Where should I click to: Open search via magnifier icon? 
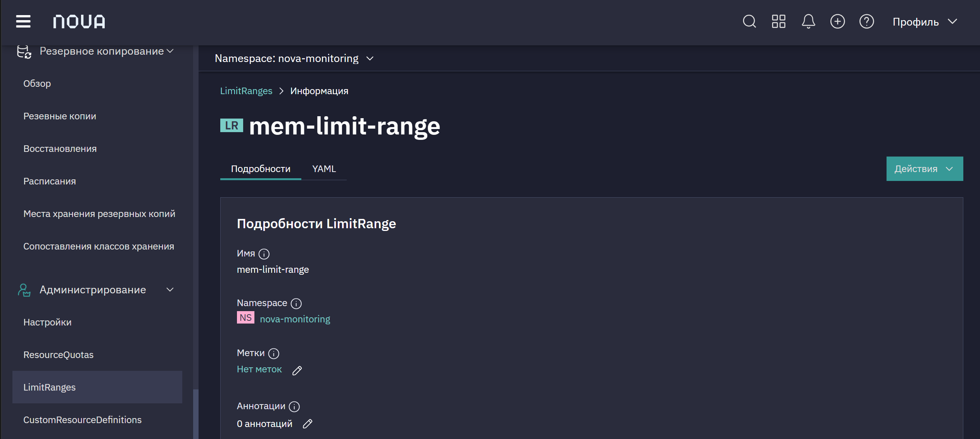[749, 21]
